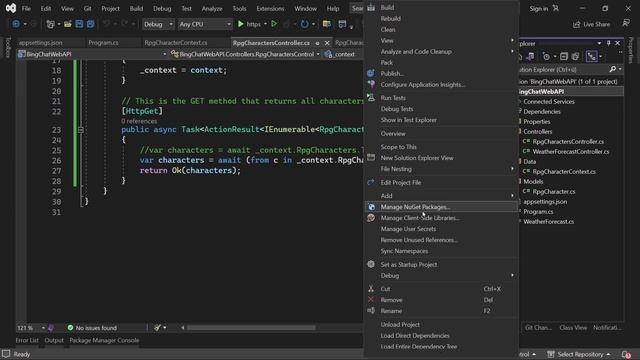The height and width of the screenshot is (360, 640).
Task: Choose Build from the context menu
Action: click(x=441, y=7)
